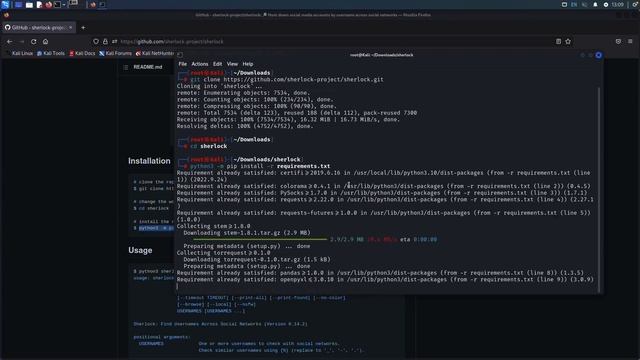Launch Firefox from the panel launcher

49,4
